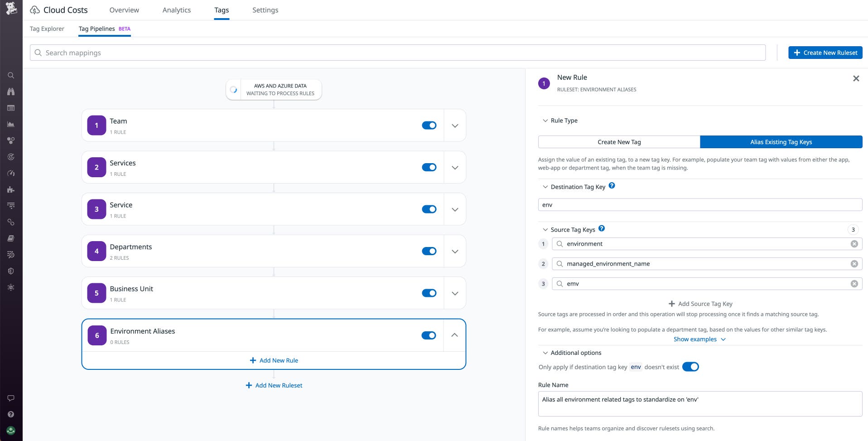Image resolution: width=868 pixels, height=441 pixels.
Task: Click the Create New Ruleset button
Action: 825,53
